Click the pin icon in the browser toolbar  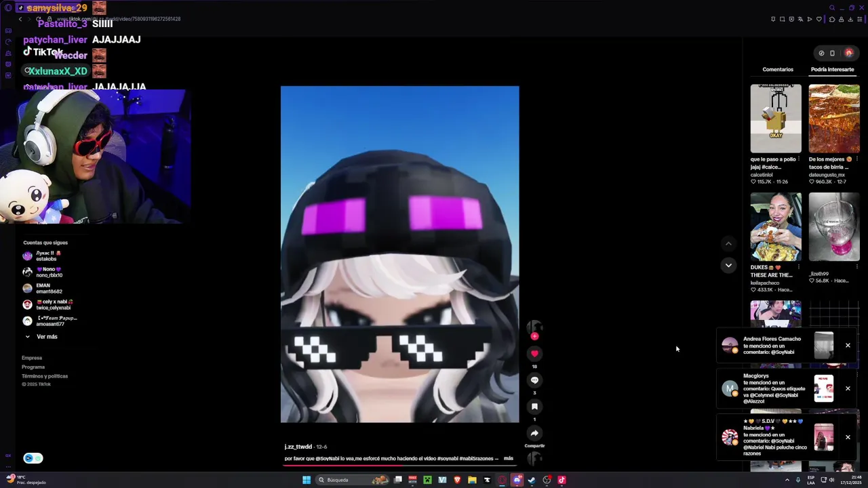point(773,19)
